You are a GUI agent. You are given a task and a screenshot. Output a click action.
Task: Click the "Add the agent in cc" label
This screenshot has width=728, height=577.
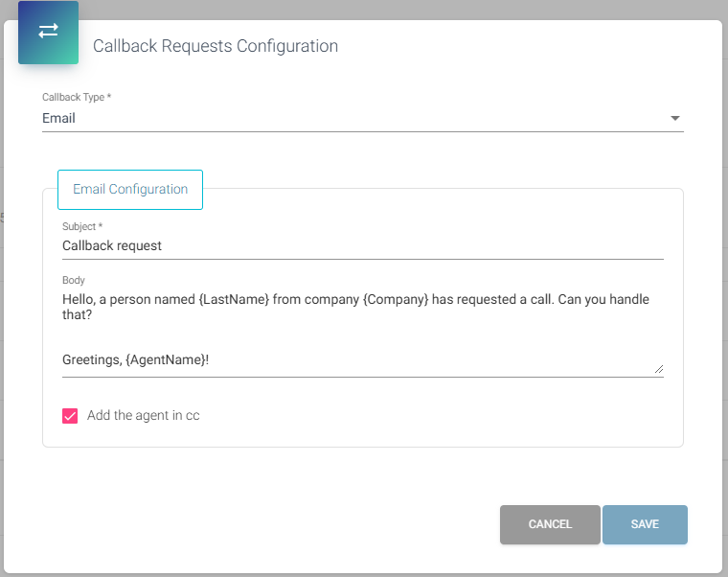[143, 416]
